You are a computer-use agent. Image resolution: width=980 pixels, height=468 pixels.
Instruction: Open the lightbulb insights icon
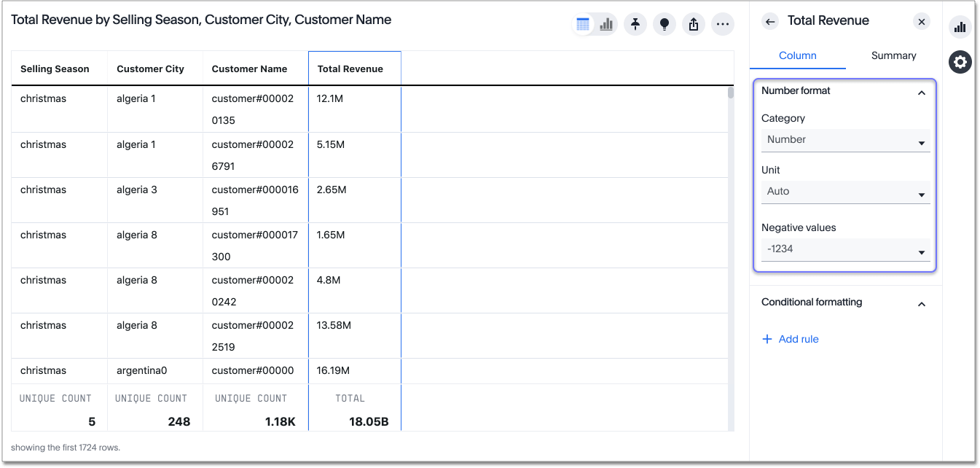point(665,24)
